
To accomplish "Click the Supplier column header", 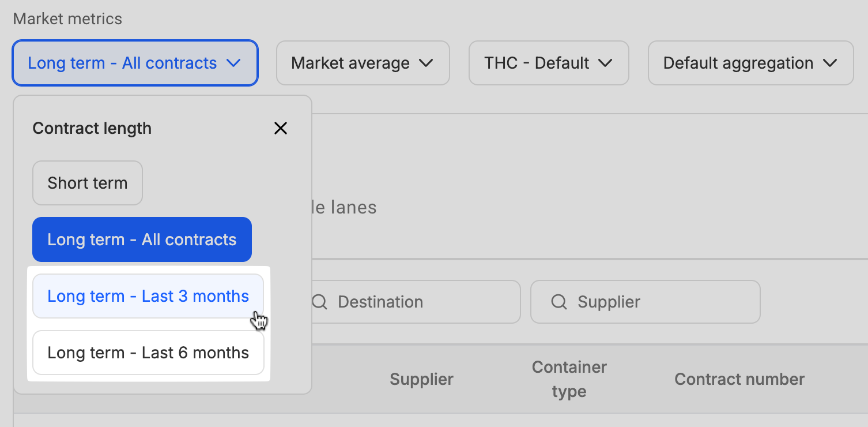I will (421, 379).
